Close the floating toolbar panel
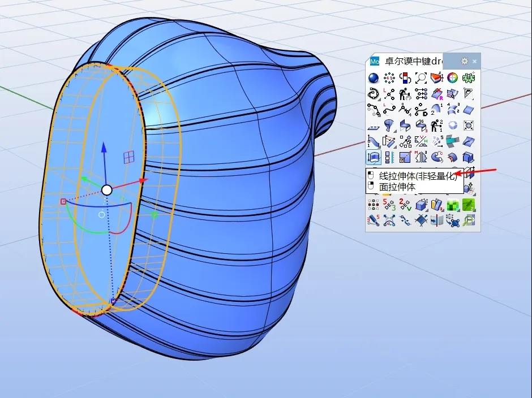The width and height of the screenshot is (532, 398). point(475,62)
